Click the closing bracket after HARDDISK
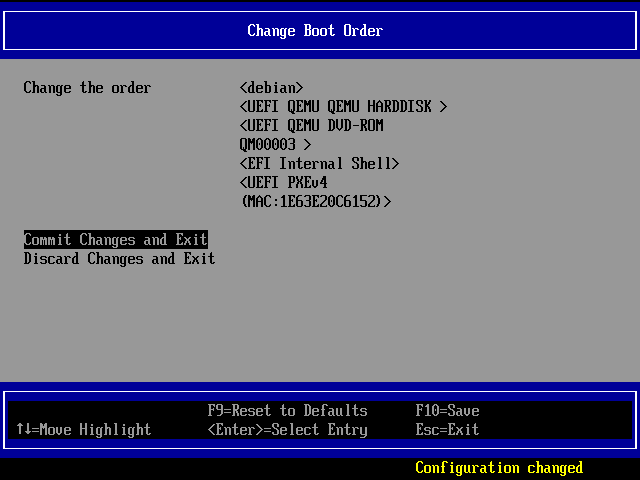 click(443, 107)
